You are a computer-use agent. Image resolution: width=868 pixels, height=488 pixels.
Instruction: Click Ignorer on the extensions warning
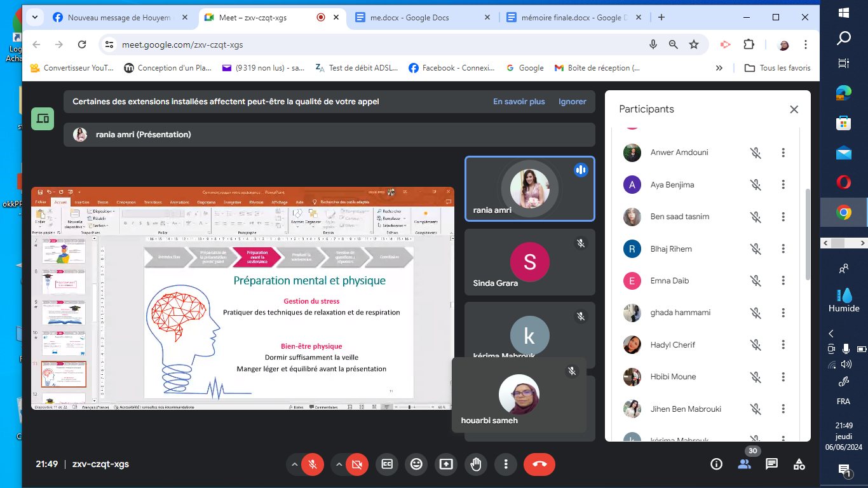pos(572,102)
